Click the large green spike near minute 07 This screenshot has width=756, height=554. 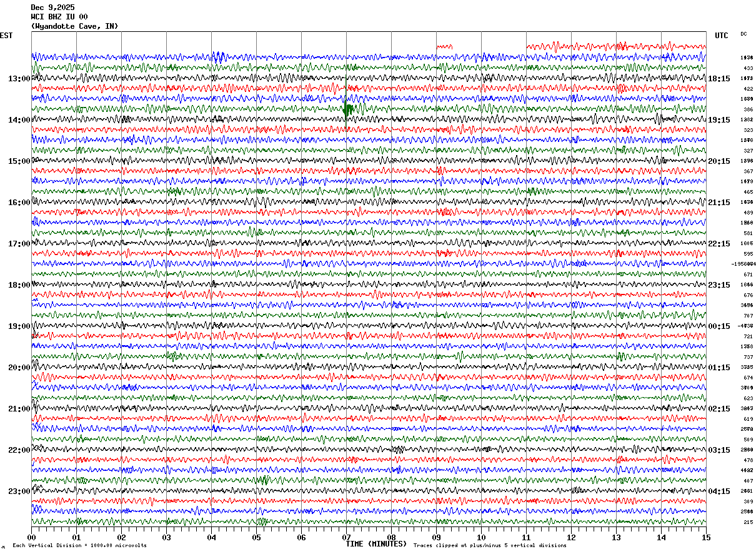348,109
